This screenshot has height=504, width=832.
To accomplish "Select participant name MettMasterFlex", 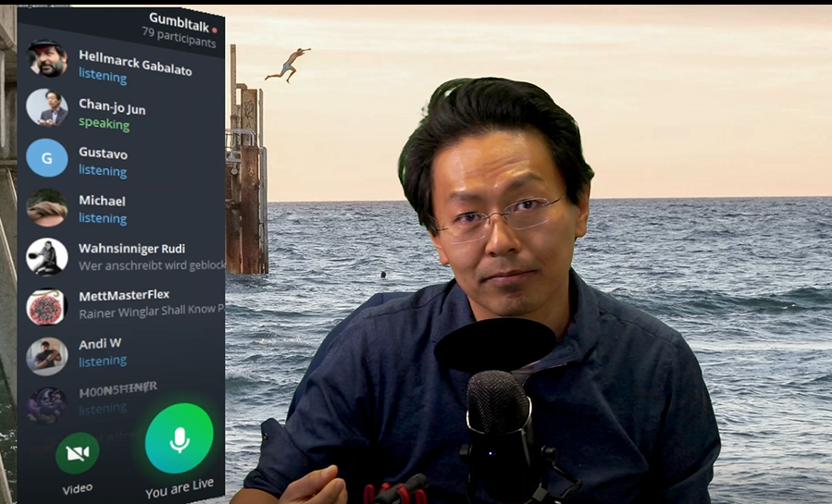I will [124, 295].
